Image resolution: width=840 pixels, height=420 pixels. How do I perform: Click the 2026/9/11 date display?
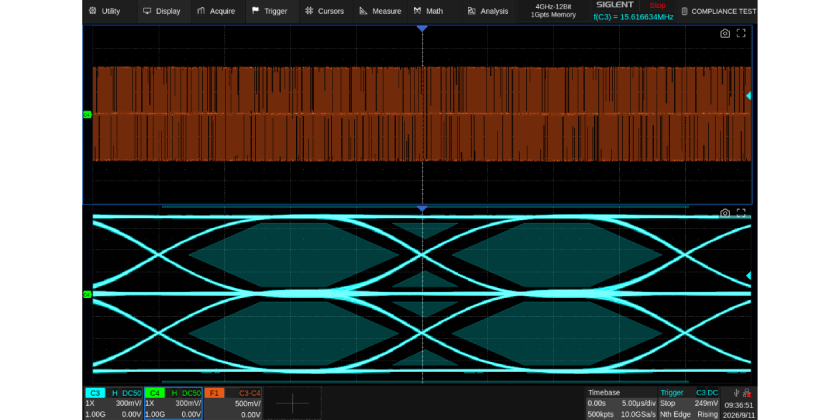[x=739, y=415]
